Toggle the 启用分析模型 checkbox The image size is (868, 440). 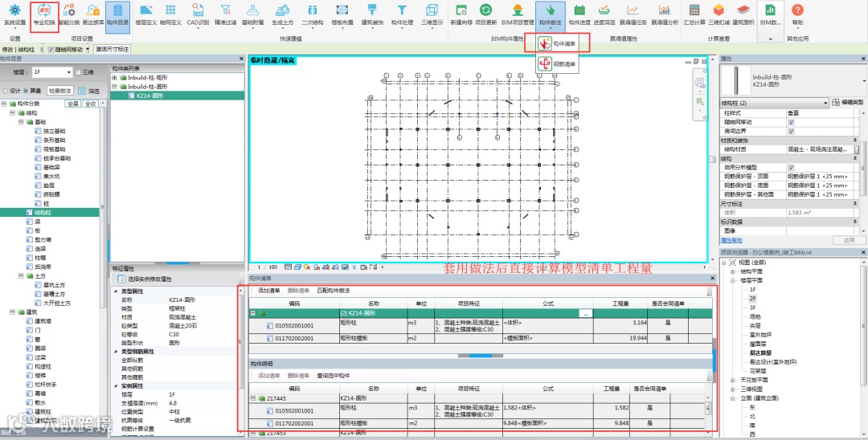pos(791,168)
